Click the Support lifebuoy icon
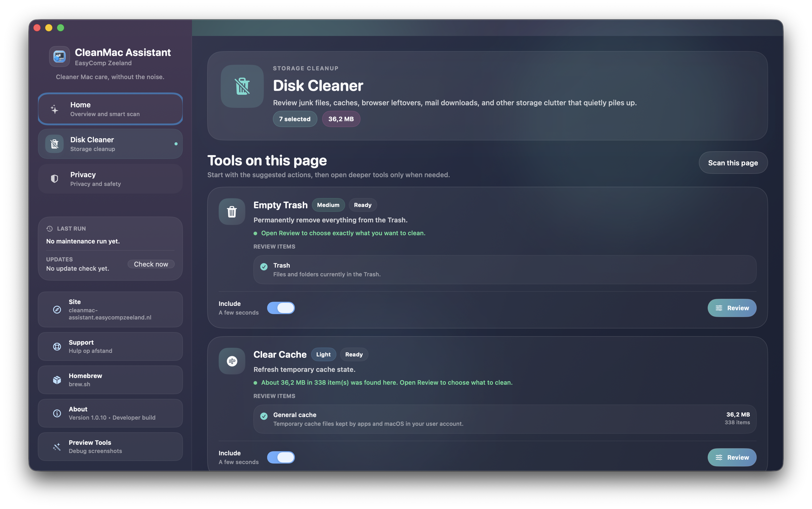 57,346
